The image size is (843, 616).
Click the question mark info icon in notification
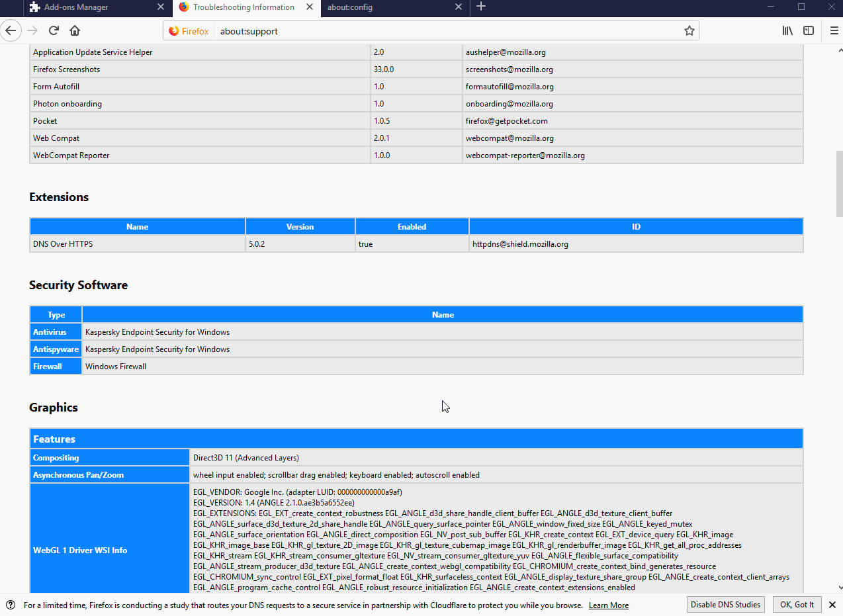tap(11, 605)
